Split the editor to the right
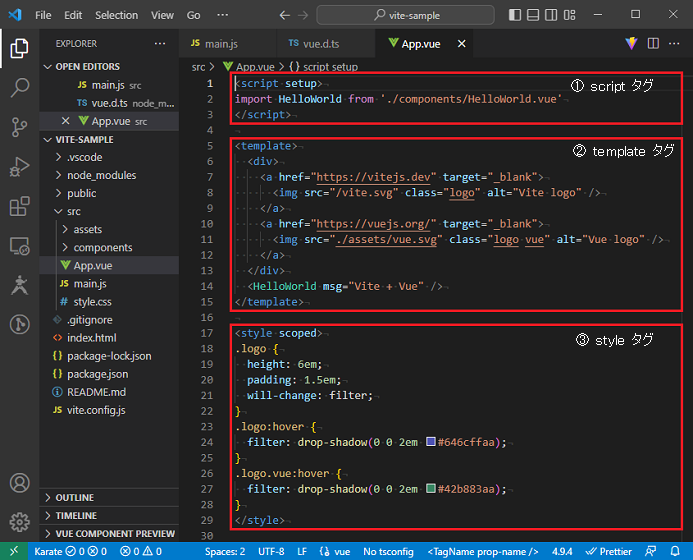Image resolution: width=693 pixels, height=560 pixels. (653, 43)
